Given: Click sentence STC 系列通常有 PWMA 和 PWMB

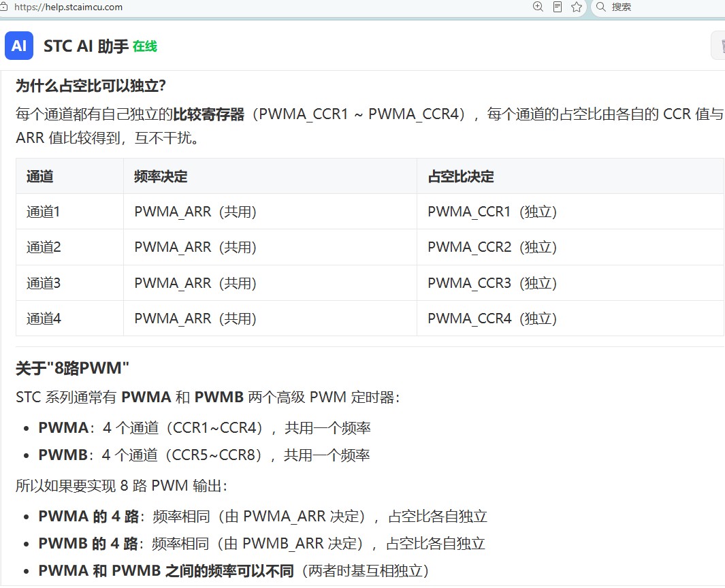Looking at the screenshot, I should pos(208,397).
